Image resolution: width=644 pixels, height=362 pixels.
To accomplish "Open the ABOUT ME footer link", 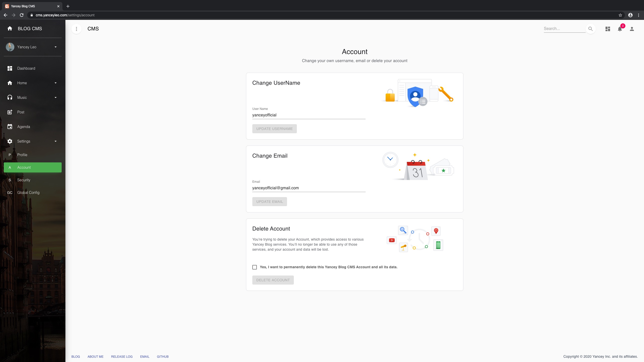I will (x=95, y=357).
